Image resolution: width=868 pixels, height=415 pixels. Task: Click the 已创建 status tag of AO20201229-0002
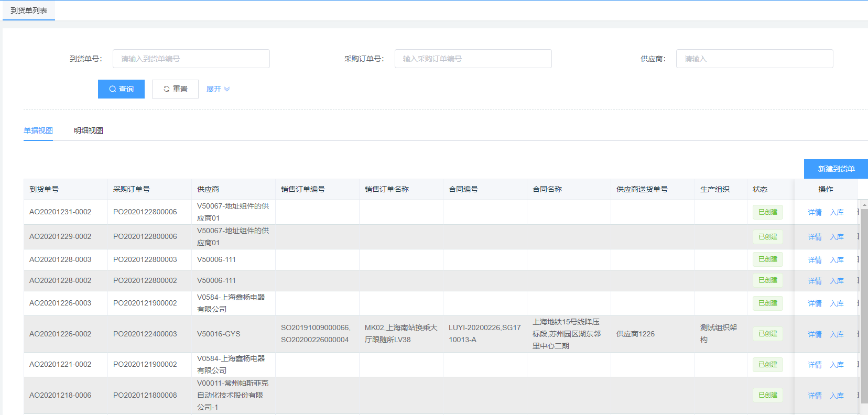(767, 237)
